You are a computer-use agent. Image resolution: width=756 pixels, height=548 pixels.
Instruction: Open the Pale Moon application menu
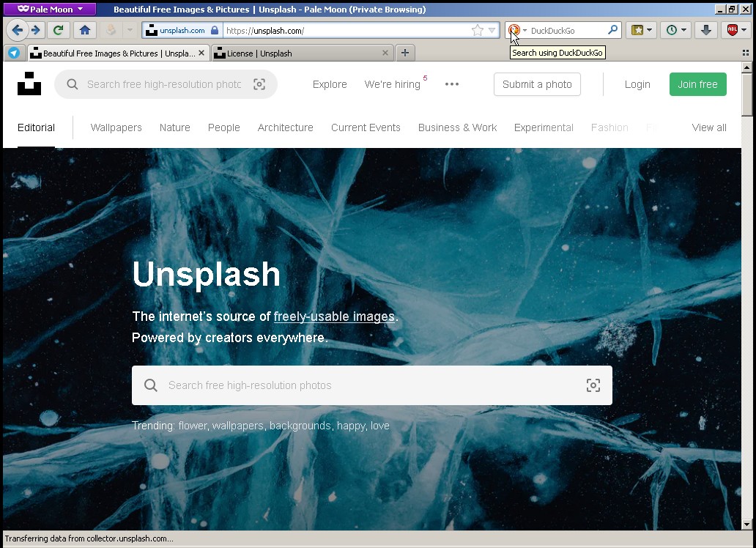pos(50,10)
